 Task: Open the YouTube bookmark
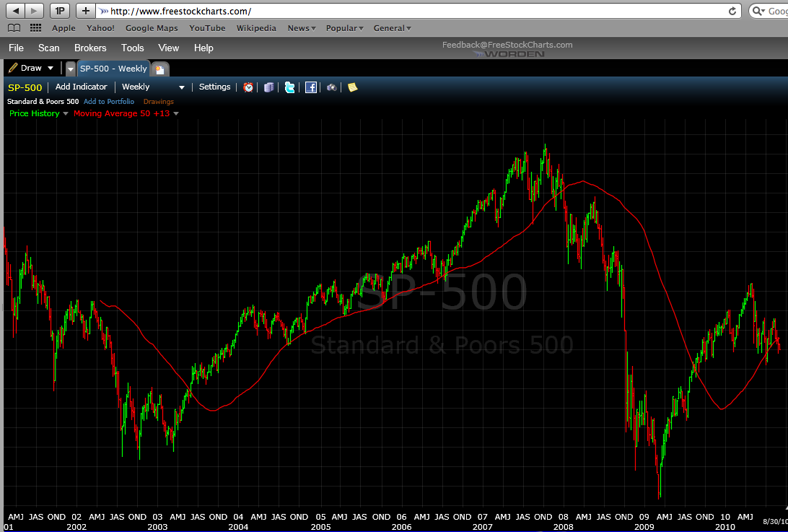point(207,28)
